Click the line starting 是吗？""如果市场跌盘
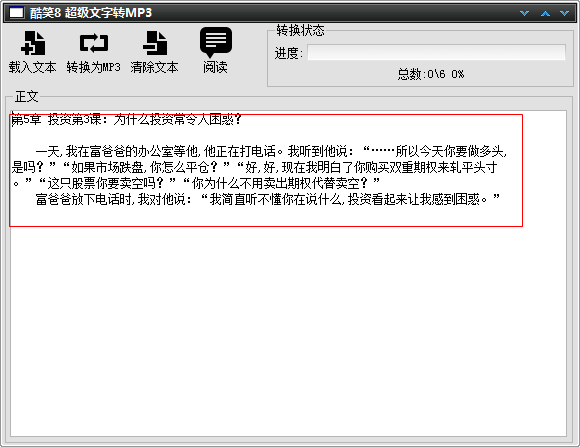This screenshot has width=580, height=447. click(x=254, y=167)
